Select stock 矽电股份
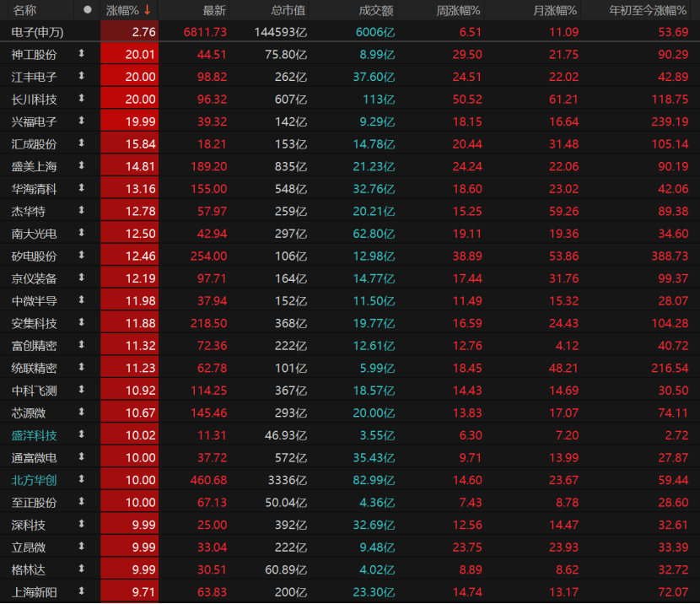The width and height of the screenshot is (700, 604). (34, 256)
